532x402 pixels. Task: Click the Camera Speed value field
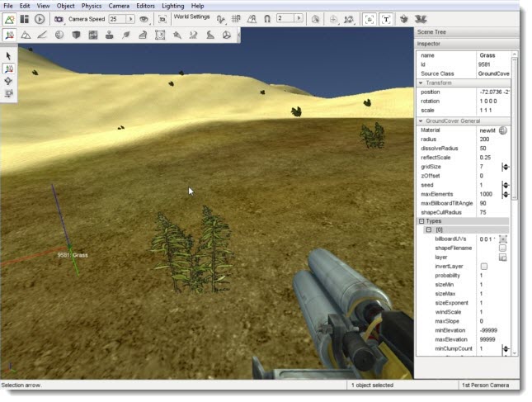pos(117,19)
